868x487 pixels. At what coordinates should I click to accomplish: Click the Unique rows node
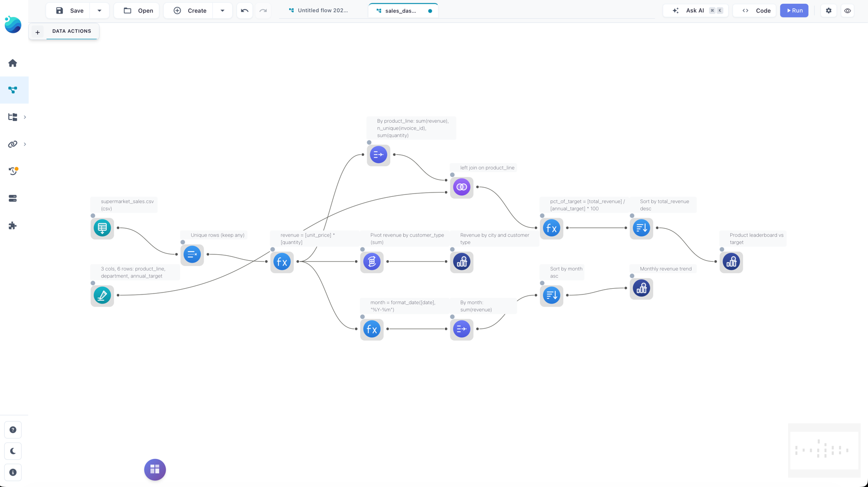192,254
